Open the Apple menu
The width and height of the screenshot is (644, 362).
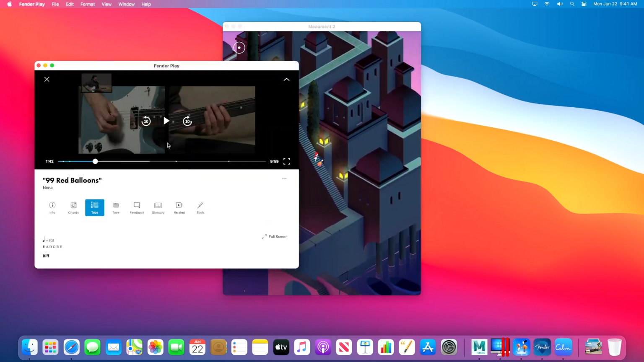9,4
